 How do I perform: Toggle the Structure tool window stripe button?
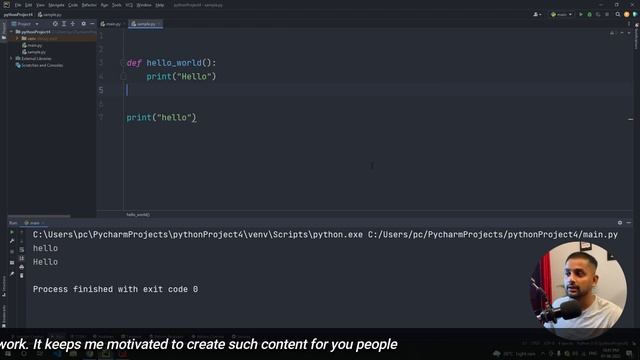pos(4,286)
